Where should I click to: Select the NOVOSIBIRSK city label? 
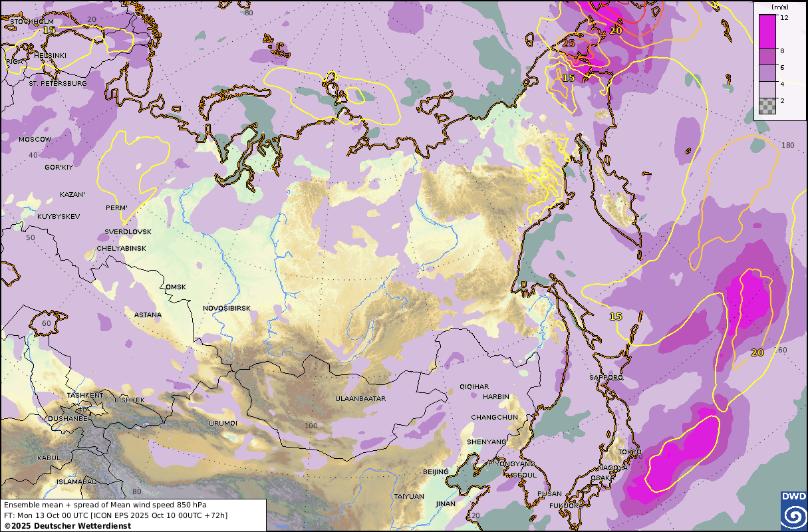[x=227, y=309]
